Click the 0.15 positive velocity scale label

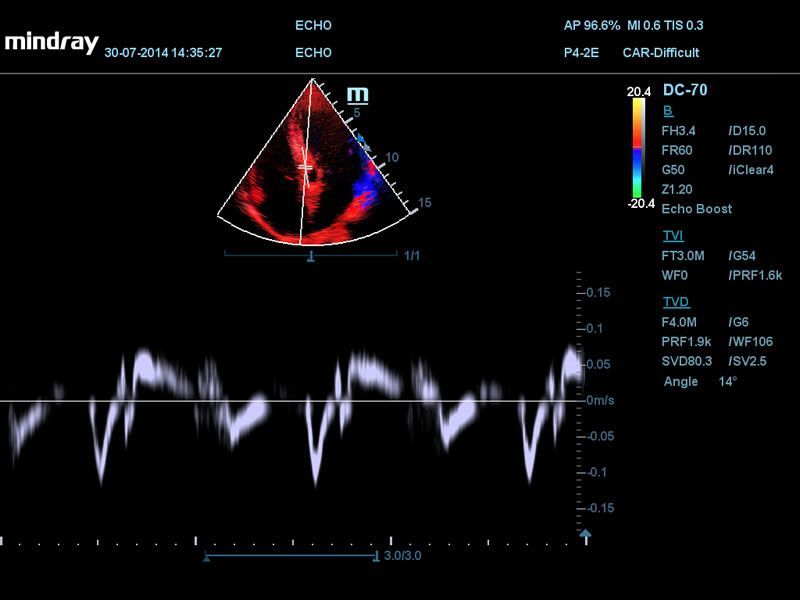click(598, 292)
